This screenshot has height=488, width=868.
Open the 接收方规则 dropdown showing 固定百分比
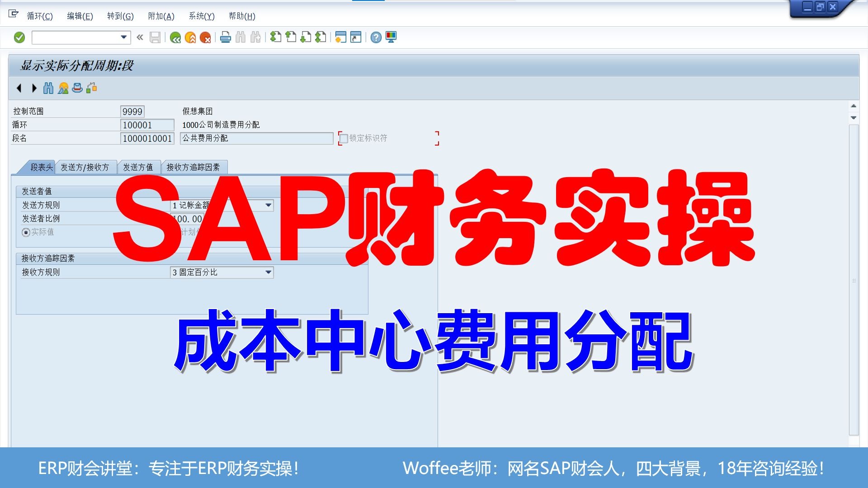pos(268,272)
